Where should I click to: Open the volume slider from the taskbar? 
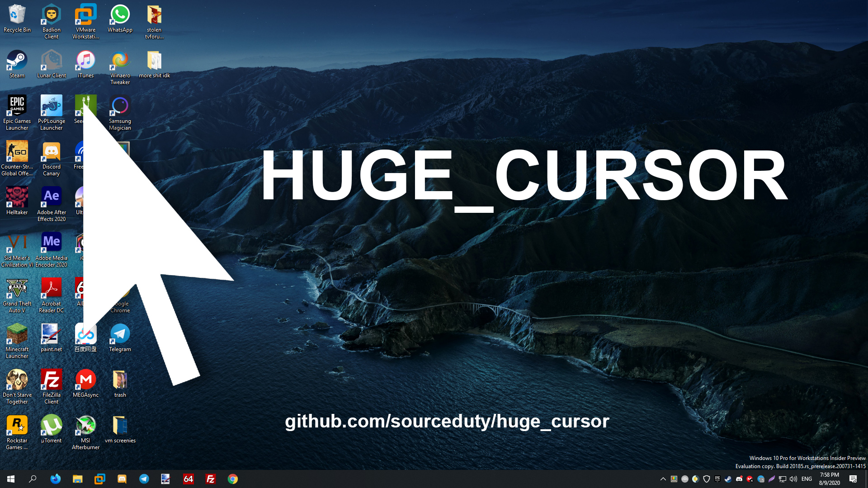[793, 479]
